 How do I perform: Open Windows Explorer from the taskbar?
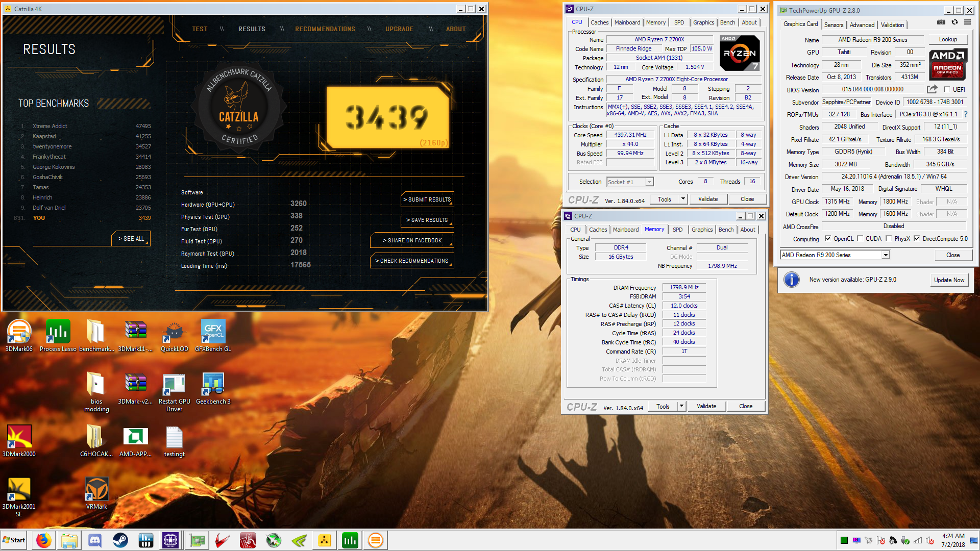pyautogui.click(x=69, y=540)
